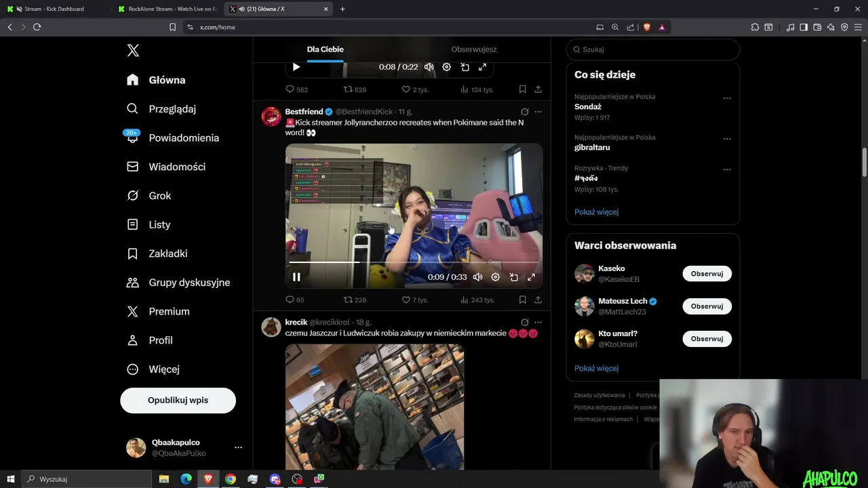
Task: Open options for the Sondaż trend
Action: 727,98
